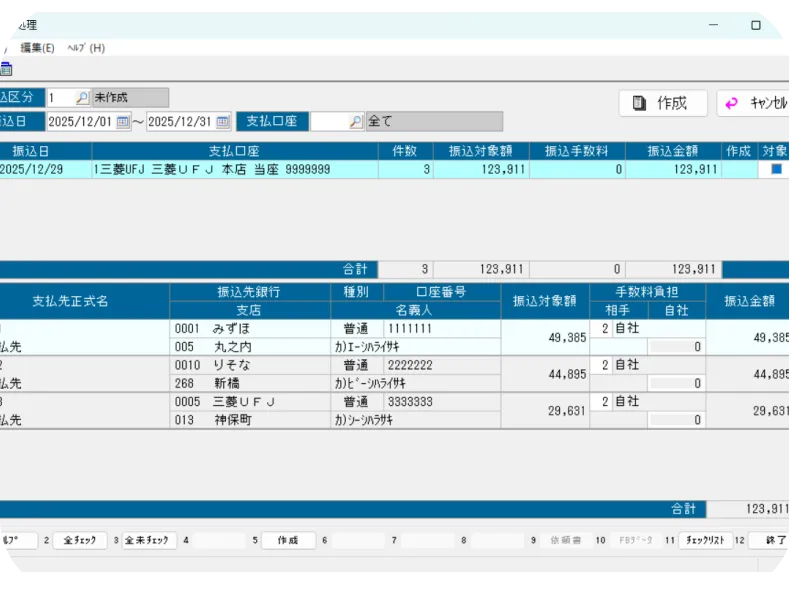Open the ﾍﾙﾌﾟ(H) menu
Screen dimensions: 794x596
[x=85, y=48]
